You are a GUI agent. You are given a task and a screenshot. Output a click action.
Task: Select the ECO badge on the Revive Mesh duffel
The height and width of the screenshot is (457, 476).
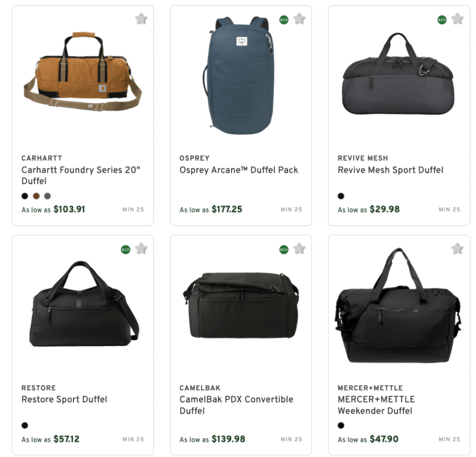(x=441, y=20)
